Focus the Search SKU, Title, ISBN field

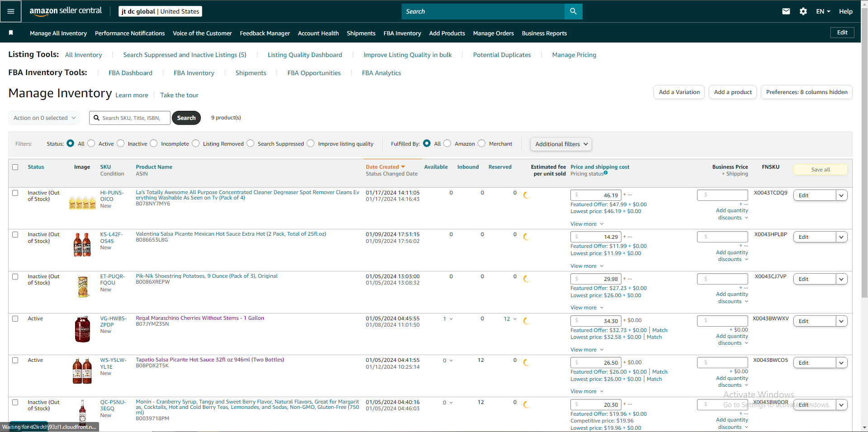coord(130,118)
